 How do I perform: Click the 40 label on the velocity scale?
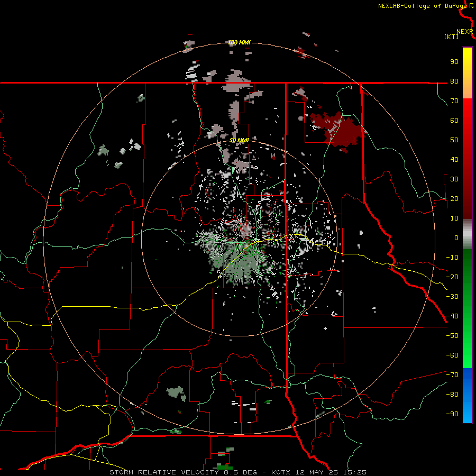click(454, 159)
